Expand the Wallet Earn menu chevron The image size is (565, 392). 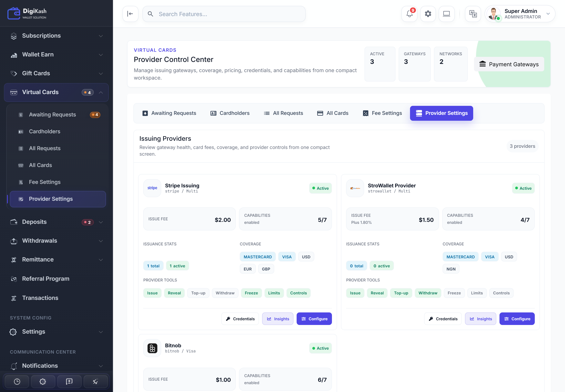[101, 55]
